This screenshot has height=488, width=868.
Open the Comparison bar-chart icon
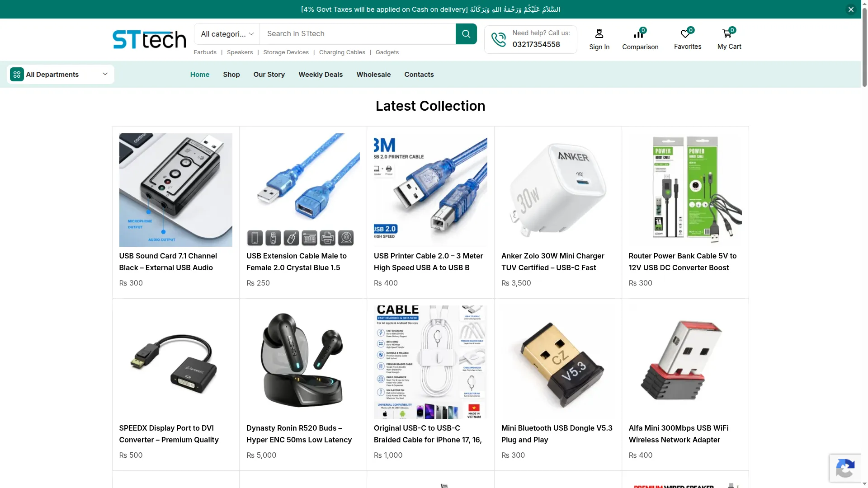[x=639, y=34]
